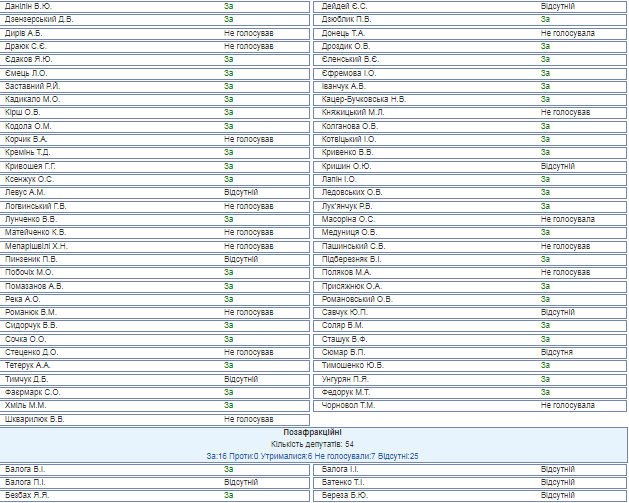Viewport: 629px width, 503px height.
Task: Select the name Мепарішвілі Х.Н.
Action: coord(36,245)
